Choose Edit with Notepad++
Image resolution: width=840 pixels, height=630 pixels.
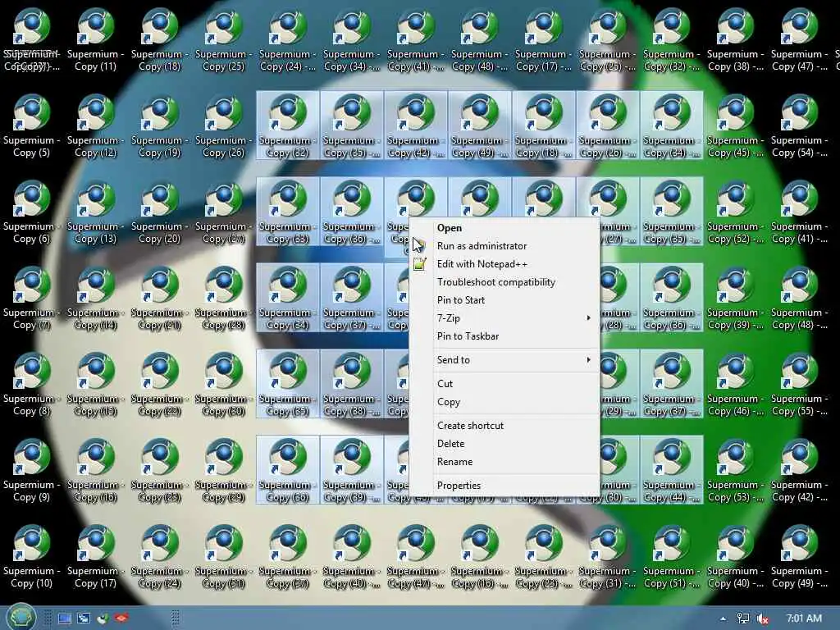click(504, 264)
